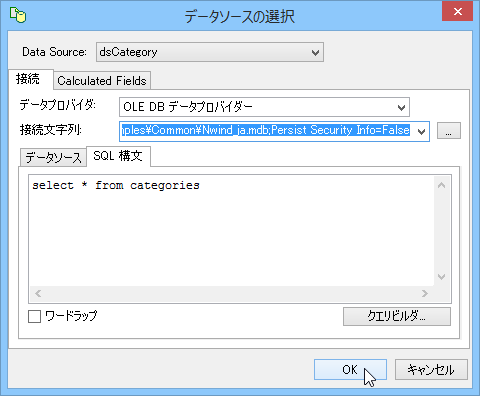
Task: Select the SQL 構文 tab
Action: click(118, 156)
